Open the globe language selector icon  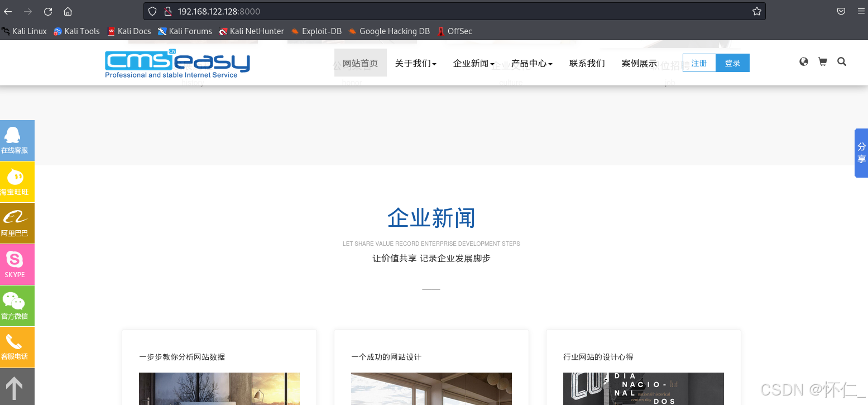click(x=803, y=62)
